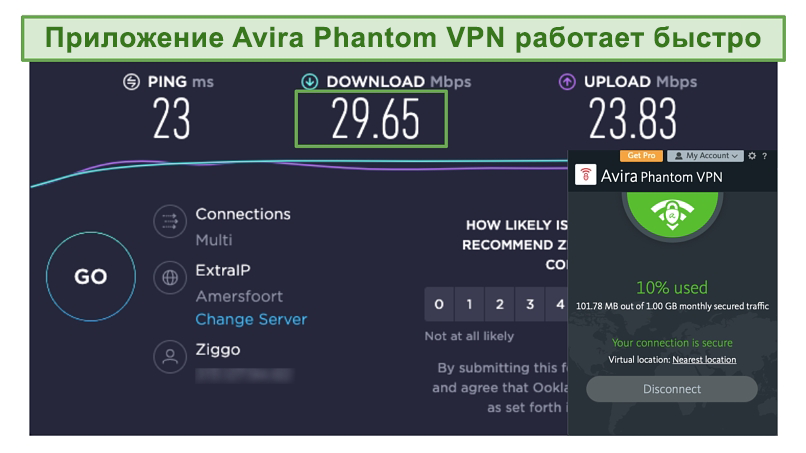Open Avira settings gear icon
Screen dimensions: 806x453
752,156
